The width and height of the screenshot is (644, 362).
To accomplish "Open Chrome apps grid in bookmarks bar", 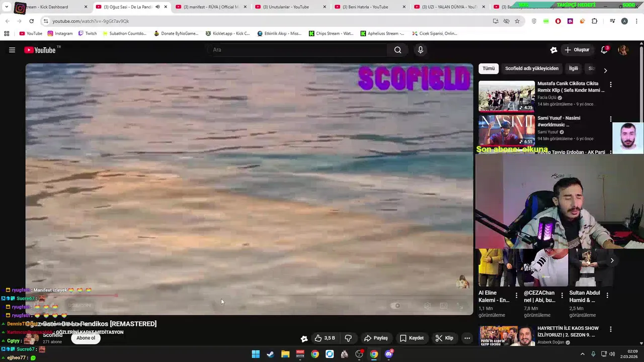I will pyautogui.click(x=7, y=33).
